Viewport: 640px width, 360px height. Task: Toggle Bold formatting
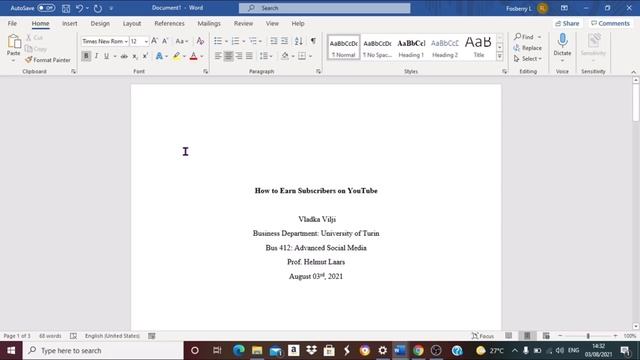coord(86,56)
